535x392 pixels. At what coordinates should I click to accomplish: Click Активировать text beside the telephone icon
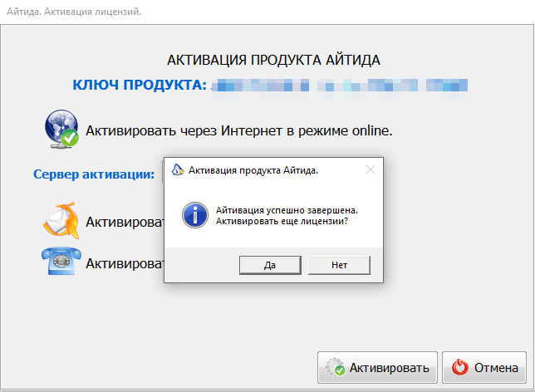click(x=125, y=263)
